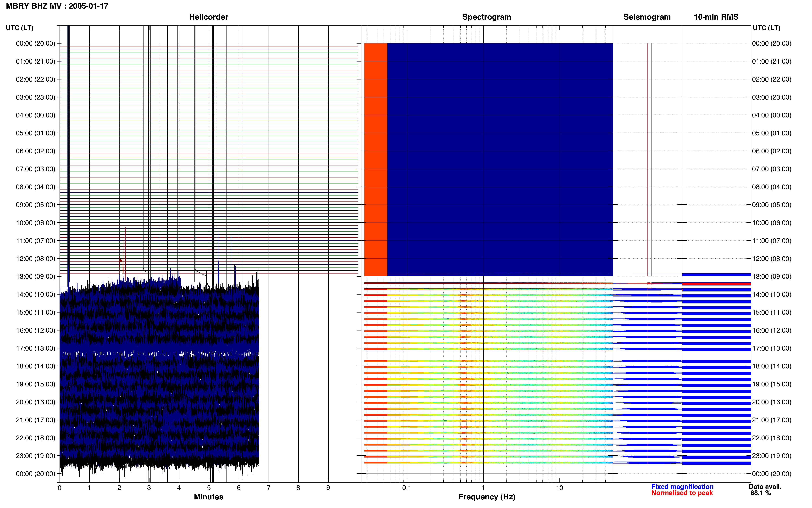Click '03:00 (23:00)' on the Helicorder time axis

pyautogui.click(x=36, y=97)
